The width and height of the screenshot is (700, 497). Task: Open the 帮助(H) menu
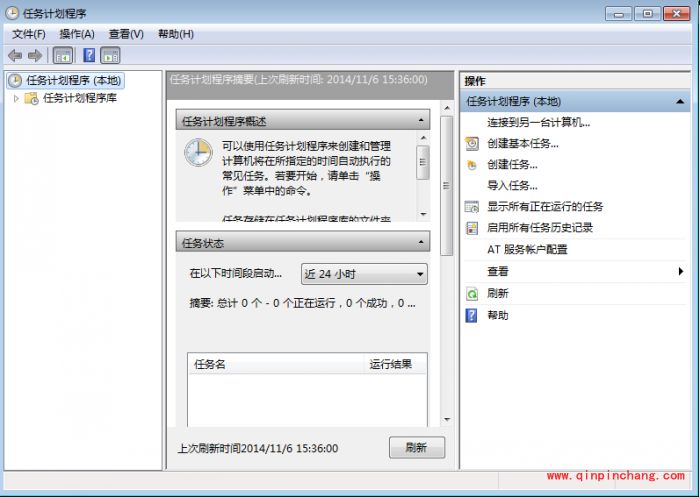pos(176,34)
